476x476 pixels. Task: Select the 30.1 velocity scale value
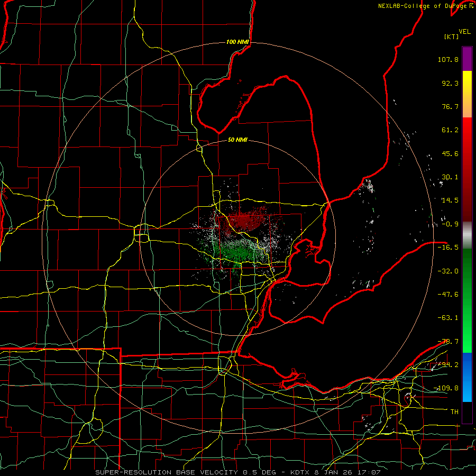(x=450, y=177)
